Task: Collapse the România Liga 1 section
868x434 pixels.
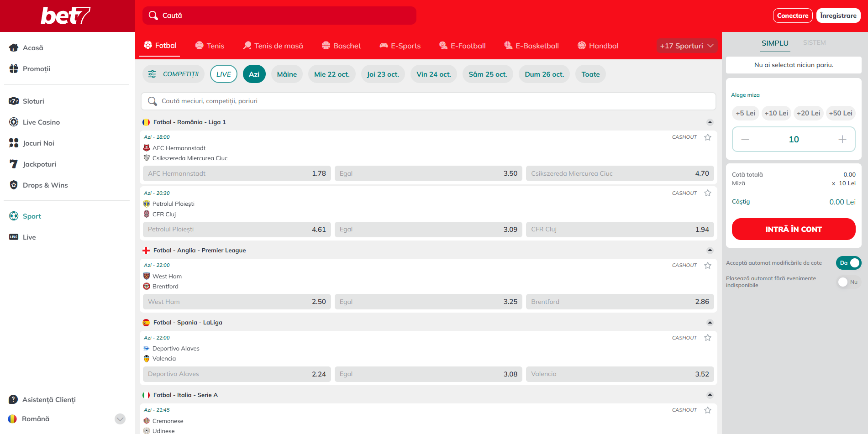Action: pyautogui.click(x=710, y=122)
